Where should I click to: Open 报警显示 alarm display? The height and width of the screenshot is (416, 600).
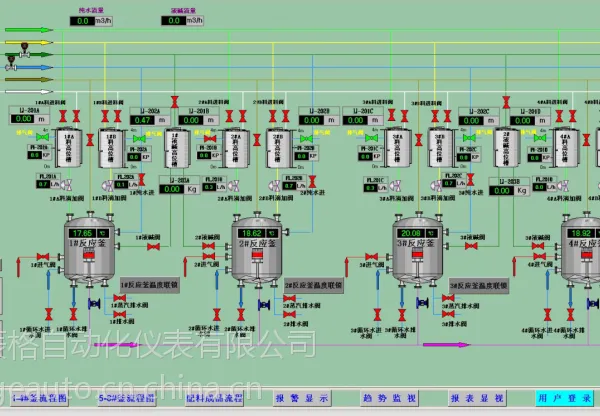[x=302, y=398]
